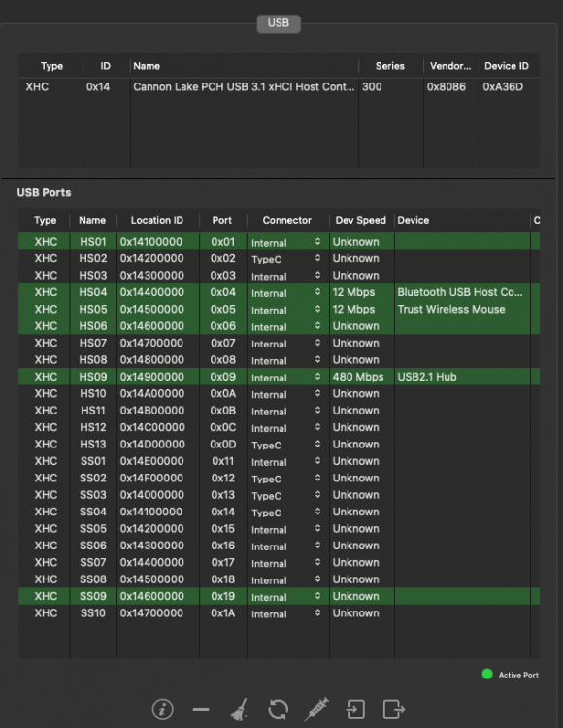Click the minus remove-port icon
Screen dimensions: 563x728
pos(201,710)
